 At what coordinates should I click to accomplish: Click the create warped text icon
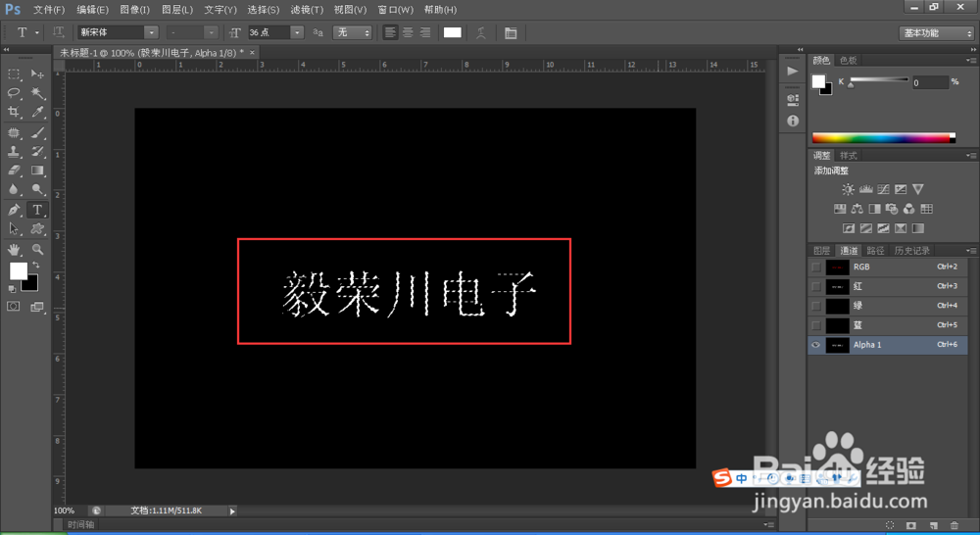tap(480, 32)
